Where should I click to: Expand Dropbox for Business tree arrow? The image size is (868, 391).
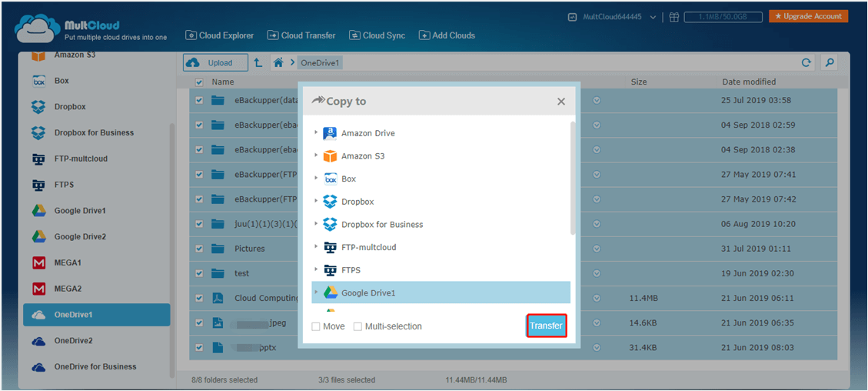click(316, 224)
